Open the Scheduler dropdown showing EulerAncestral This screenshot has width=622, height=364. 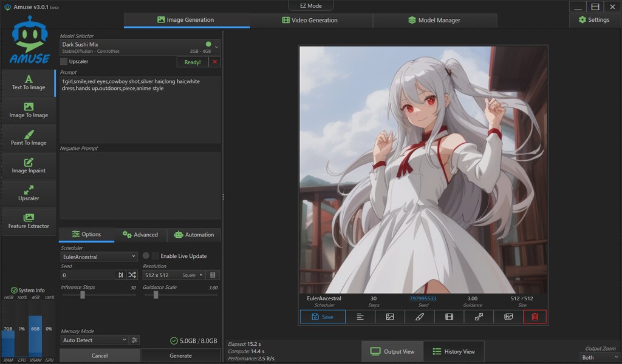coord(98,256)
